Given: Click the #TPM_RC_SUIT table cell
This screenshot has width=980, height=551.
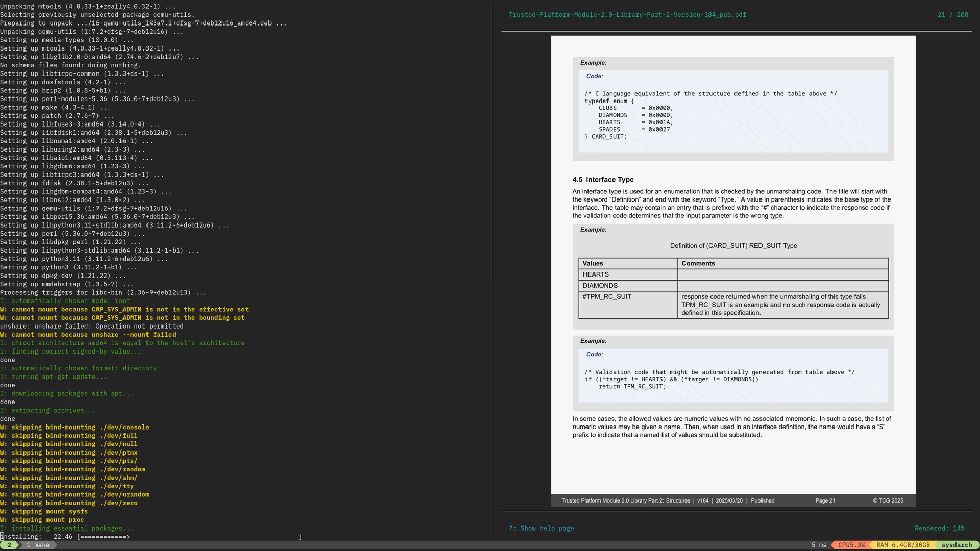Looking at the screenshot, I should coord(607,296).
